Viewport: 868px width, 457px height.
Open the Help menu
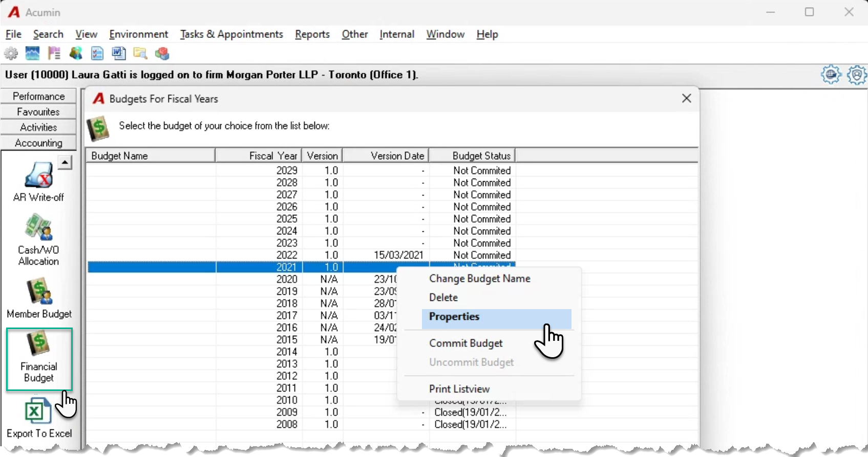click(487, 34)
